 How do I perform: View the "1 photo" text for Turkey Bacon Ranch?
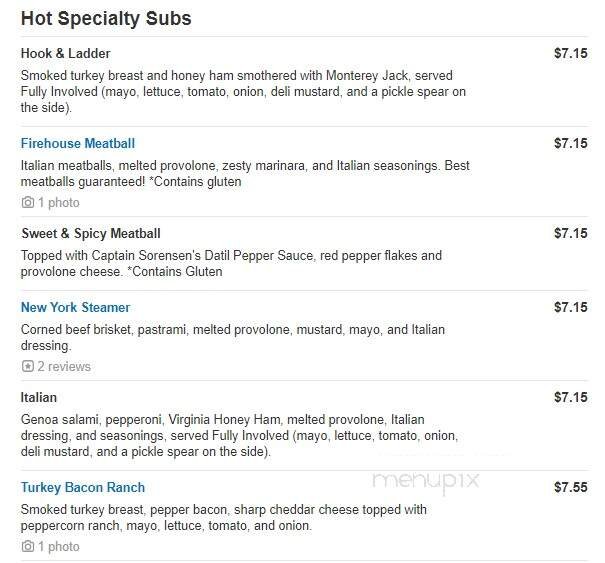coord(59,546)
